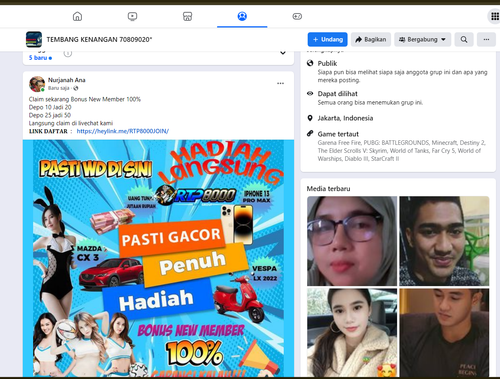Click the Bagikan share button
The height and width of the screenshot is (379, 500).
click(371, 39)
